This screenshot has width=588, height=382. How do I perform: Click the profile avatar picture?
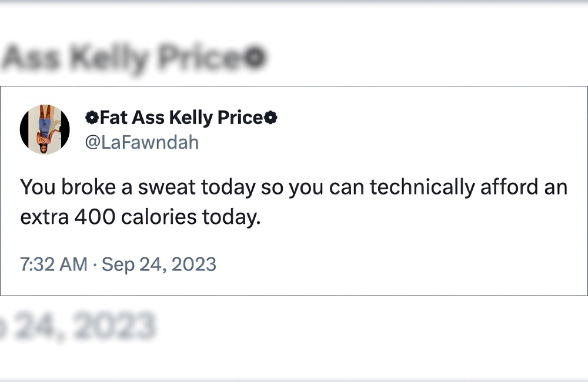pos(45,130)
